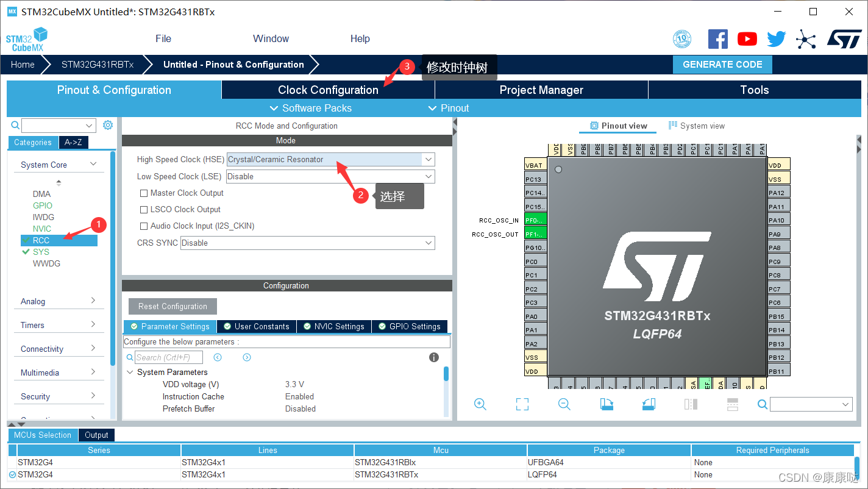The height and width of the screenshot is (489, 868).
Task: Click the PF1 RCC_OSC_OUT green pin
Action: click(536, 234)
